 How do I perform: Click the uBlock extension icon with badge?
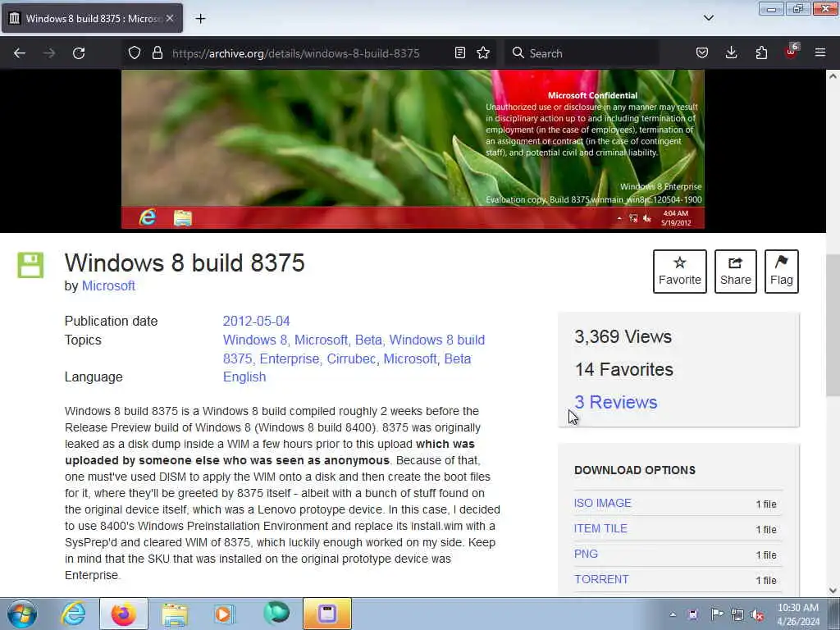click(792, 52)
